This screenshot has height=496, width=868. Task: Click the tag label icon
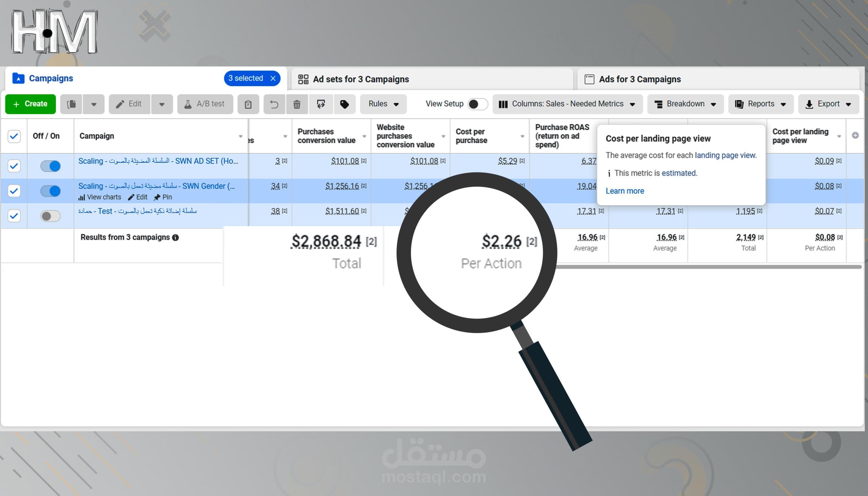pyautogui.click(x=344, y=104)
